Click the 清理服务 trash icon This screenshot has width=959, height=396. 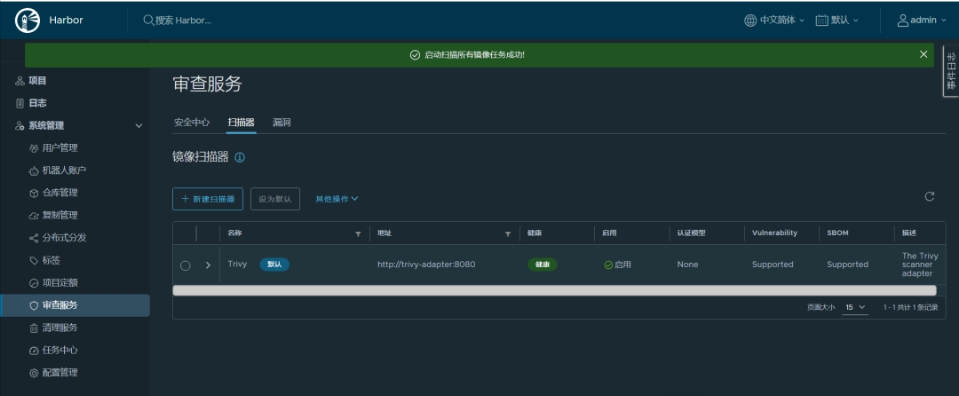click(34, 328)
